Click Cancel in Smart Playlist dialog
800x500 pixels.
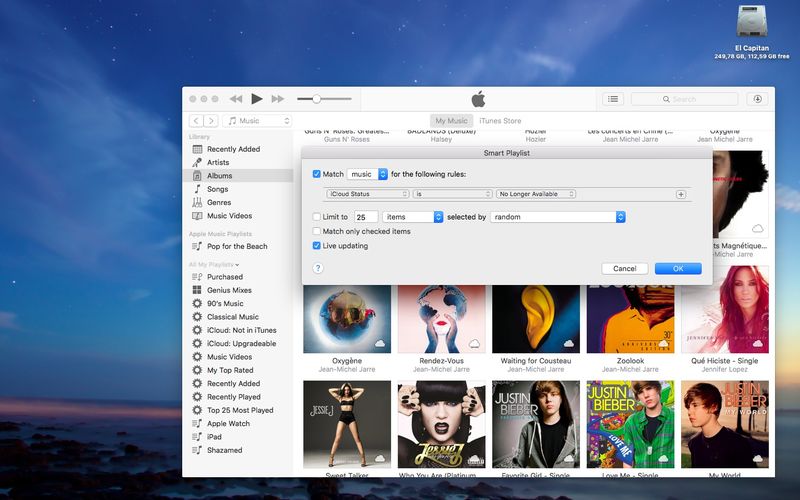point(624,268)
